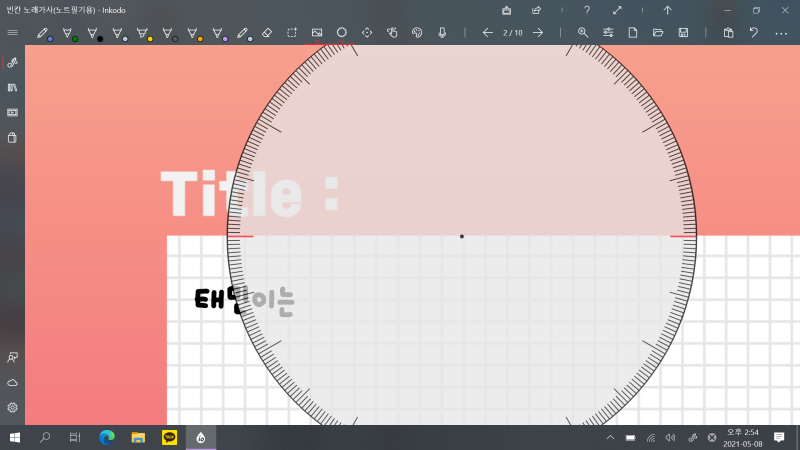Click the Title : text on the page

click(250, 194)
